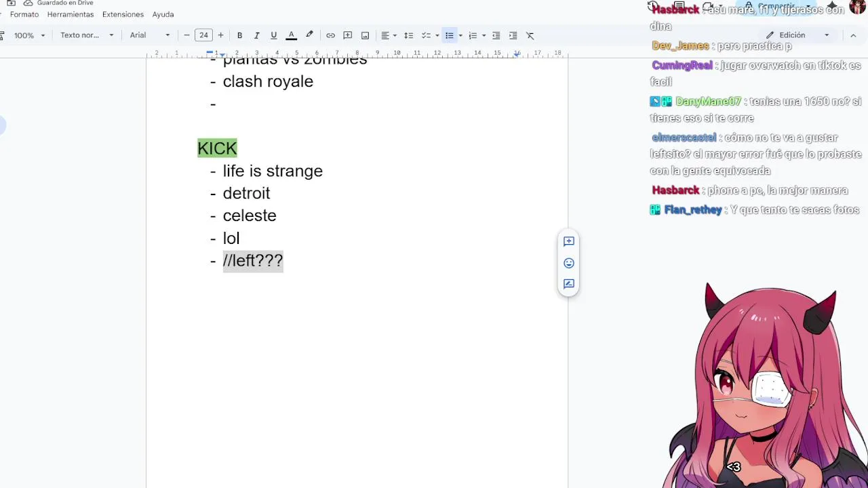Click the font size field showing 24
Viewport: 868px width, 488px height.
click(x=203, y=35)
